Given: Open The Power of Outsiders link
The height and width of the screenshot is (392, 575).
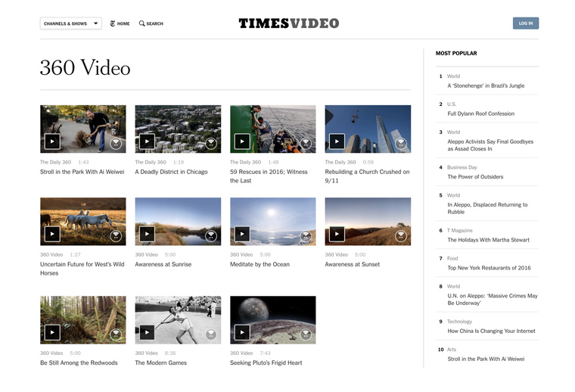Looking at the screenshot, I should click(475, 177).
